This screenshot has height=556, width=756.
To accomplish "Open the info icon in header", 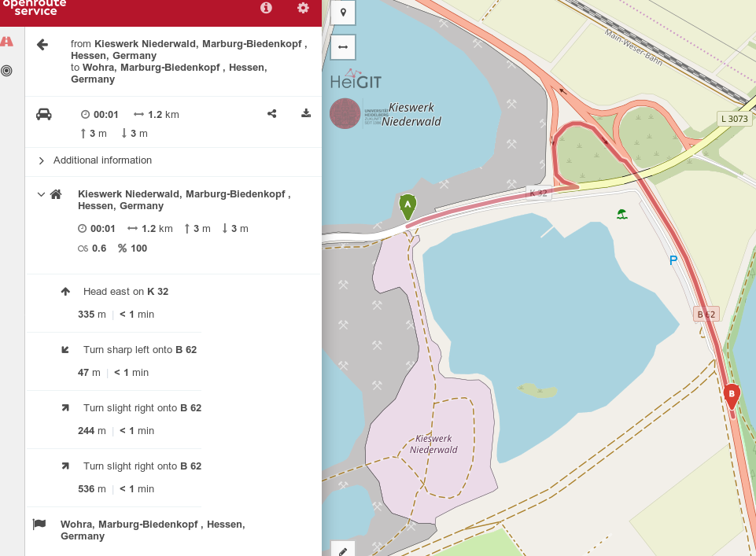I will [266, 8].
